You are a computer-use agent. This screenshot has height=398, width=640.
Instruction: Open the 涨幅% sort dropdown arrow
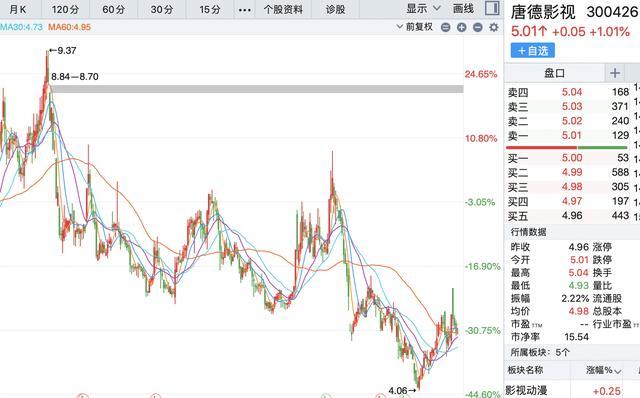point(618,371)
